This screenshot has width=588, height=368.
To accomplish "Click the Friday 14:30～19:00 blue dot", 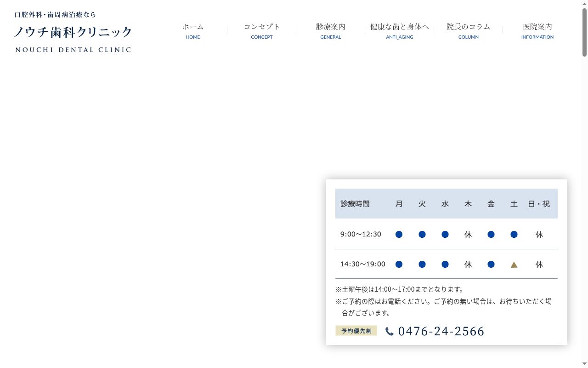I will click(491, 264).
